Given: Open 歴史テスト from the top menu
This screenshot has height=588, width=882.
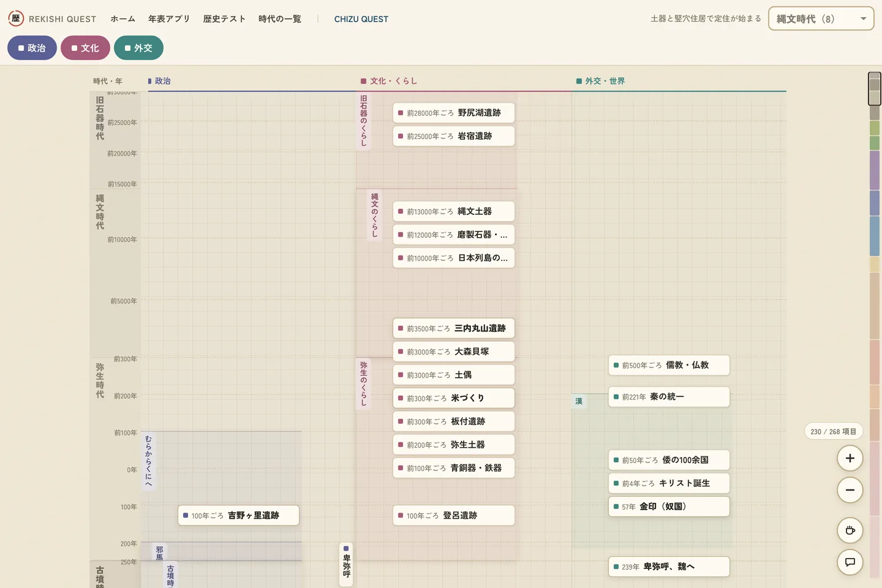Looking at the screenshot, I should (224, 19).
